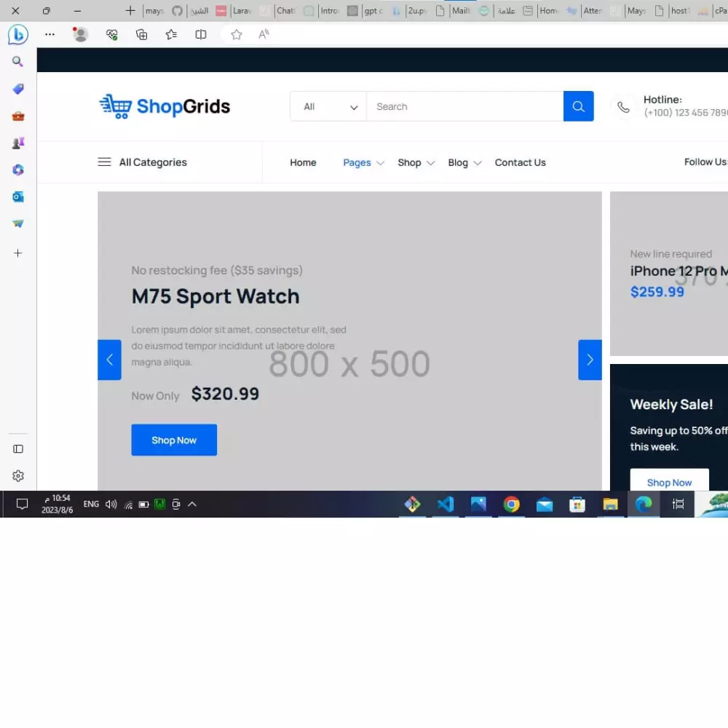The width and height of the screenshot is (728, 728).
Task: Open the sidebar settings gear
Action: pos(17,476)
